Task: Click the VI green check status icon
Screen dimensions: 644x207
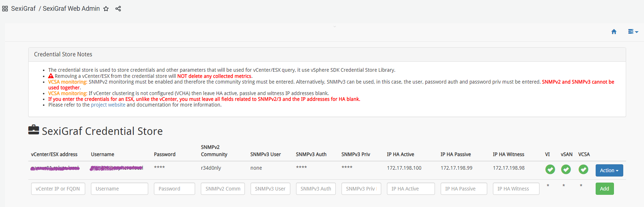Action: (550, 169)
